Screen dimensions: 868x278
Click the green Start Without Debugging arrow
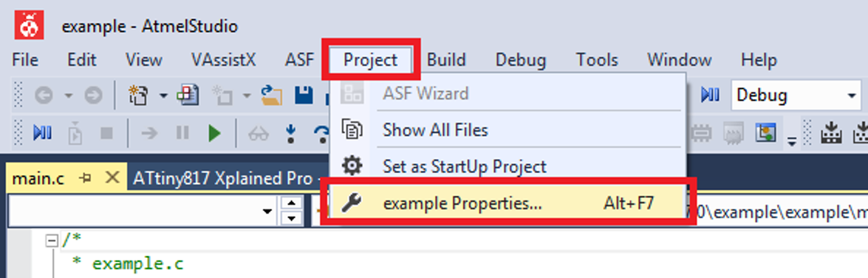(214, 133)
